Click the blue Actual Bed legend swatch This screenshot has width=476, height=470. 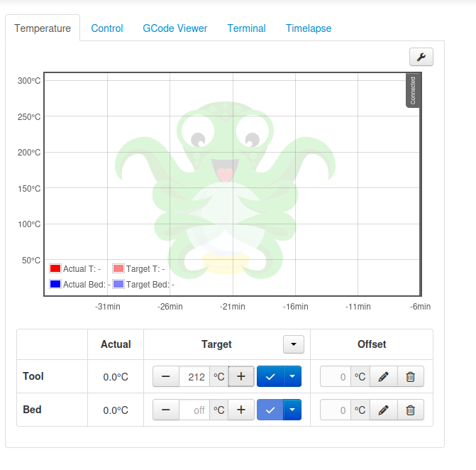(55, 284)
